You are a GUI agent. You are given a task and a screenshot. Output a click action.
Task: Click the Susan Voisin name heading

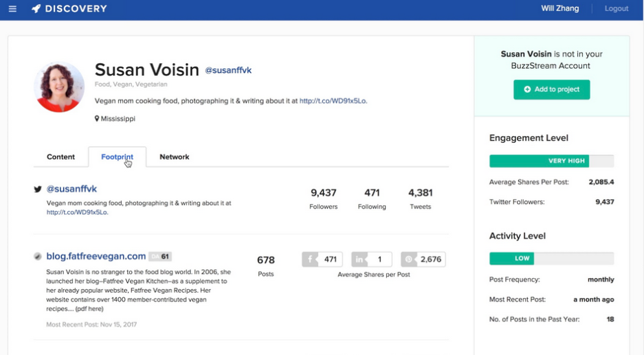tap(147, 70)
